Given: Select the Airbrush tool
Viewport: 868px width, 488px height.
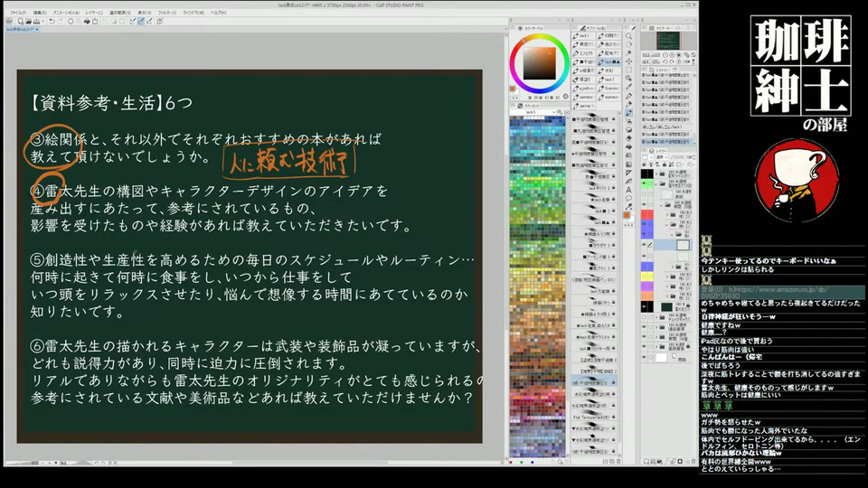Looking at the screenshot, I should [x=628, y=121].
